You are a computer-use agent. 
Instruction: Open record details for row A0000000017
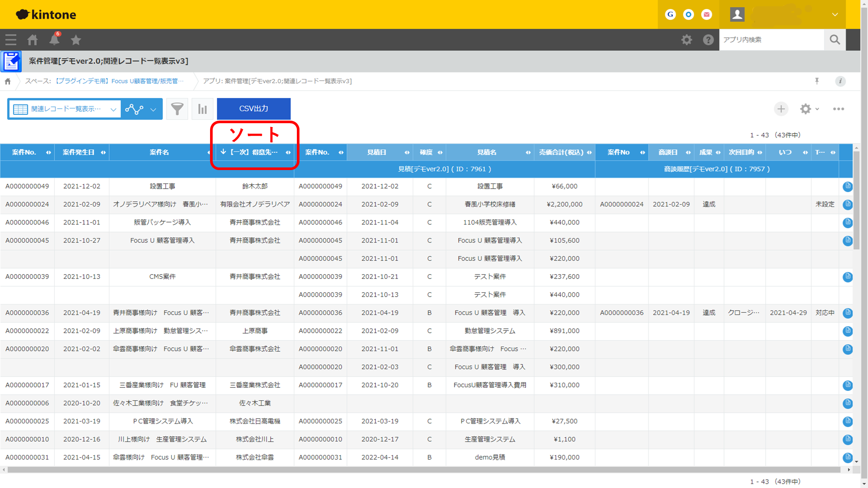tap(848, 385)
